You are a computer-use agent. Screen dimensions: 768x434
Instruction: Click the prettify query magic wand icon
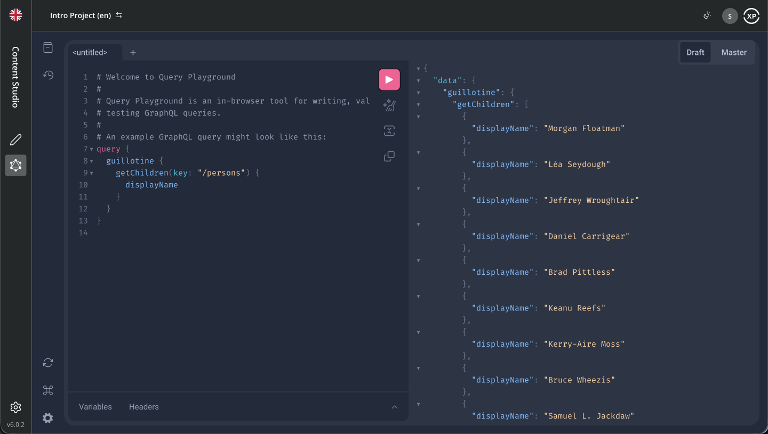tap(389, 105)
